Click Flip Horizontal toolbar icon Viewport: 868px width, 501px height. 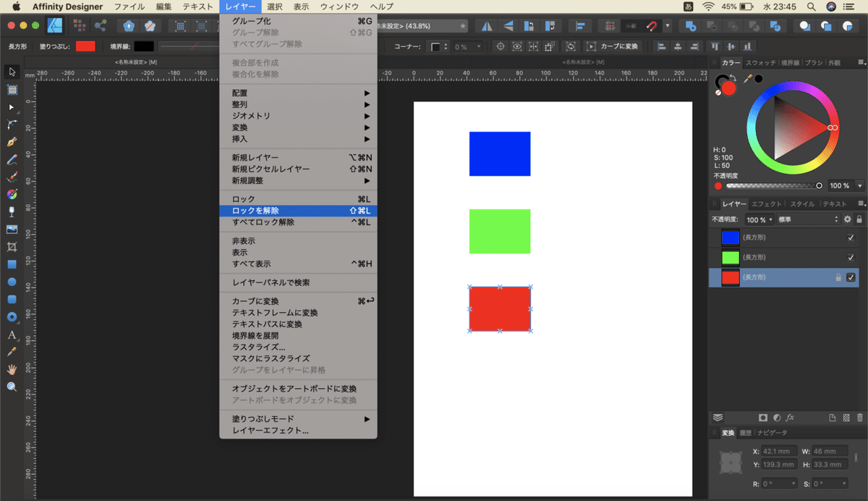[487, 25]
